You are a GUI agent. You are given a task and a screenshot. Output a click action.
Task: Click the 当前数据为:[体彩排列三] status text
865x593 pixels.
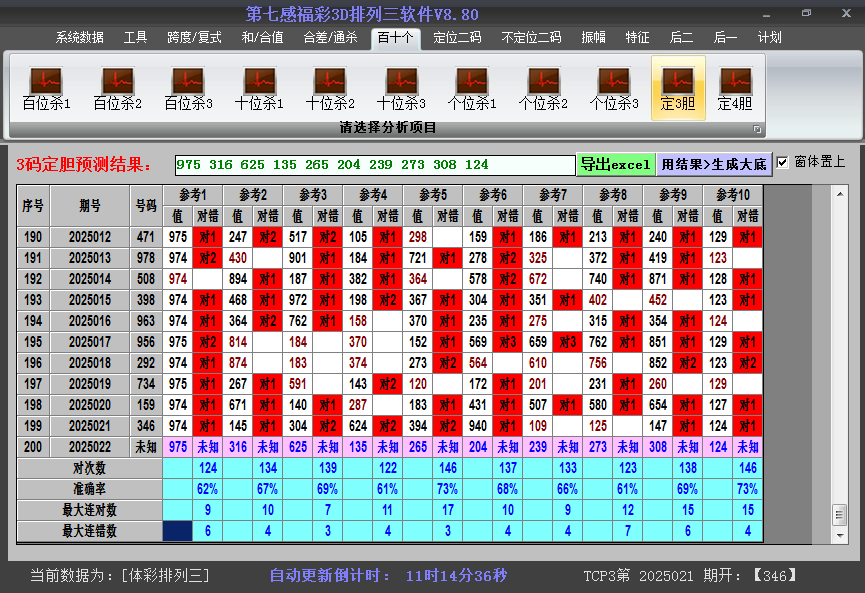click(x=120, y=576)
